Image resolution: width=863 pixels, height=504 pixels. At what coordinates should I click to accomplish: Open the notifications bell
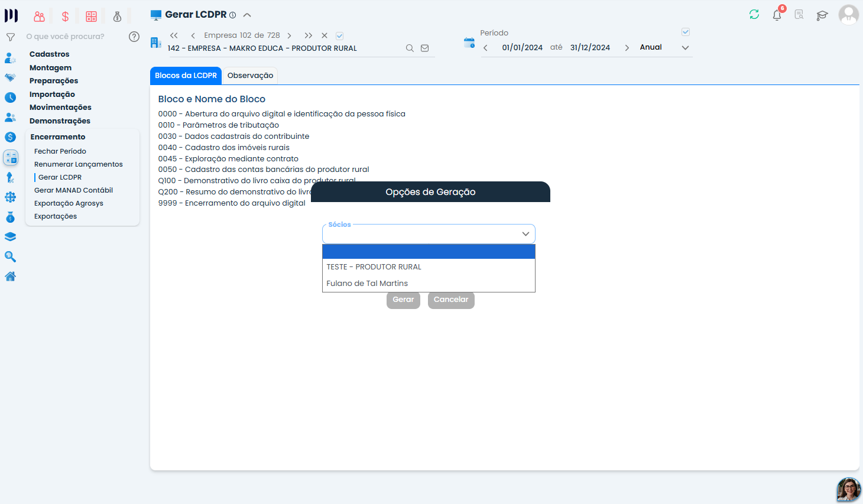777,15
